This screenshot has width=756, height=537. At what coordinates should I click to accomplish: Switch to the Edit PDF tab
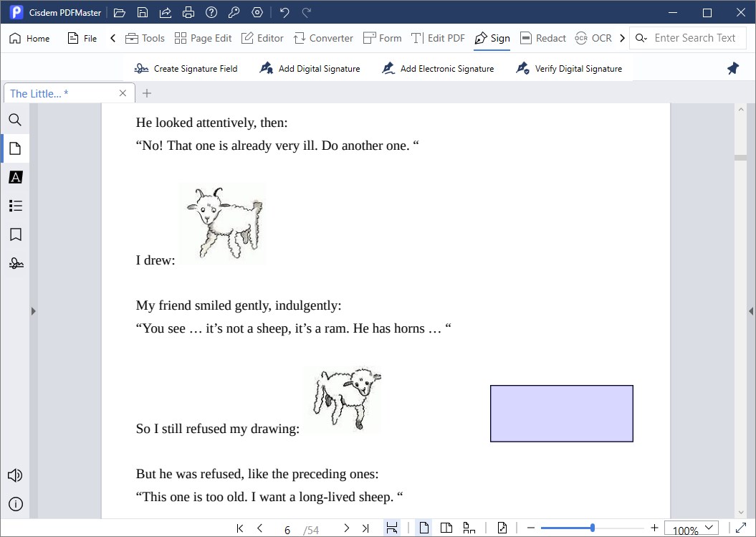439,38
